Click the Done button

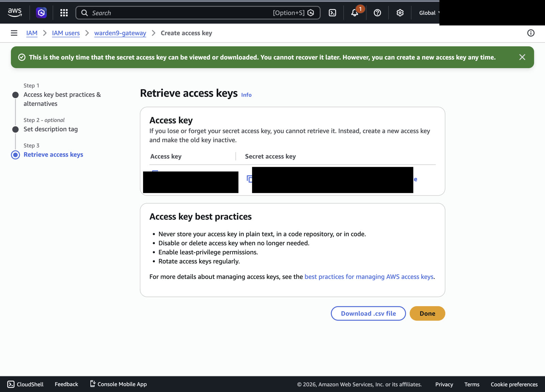[x=427, y=313]
